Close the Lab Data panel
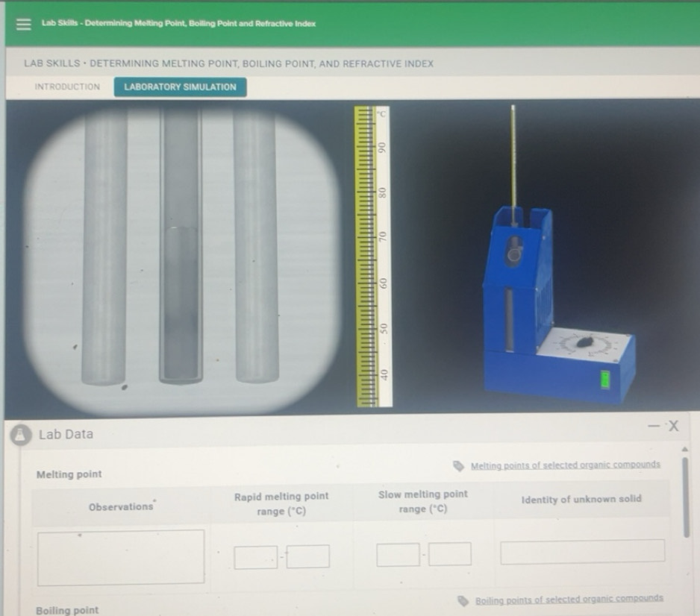Viewport: 700px width, 616px height. click(674, 426)
